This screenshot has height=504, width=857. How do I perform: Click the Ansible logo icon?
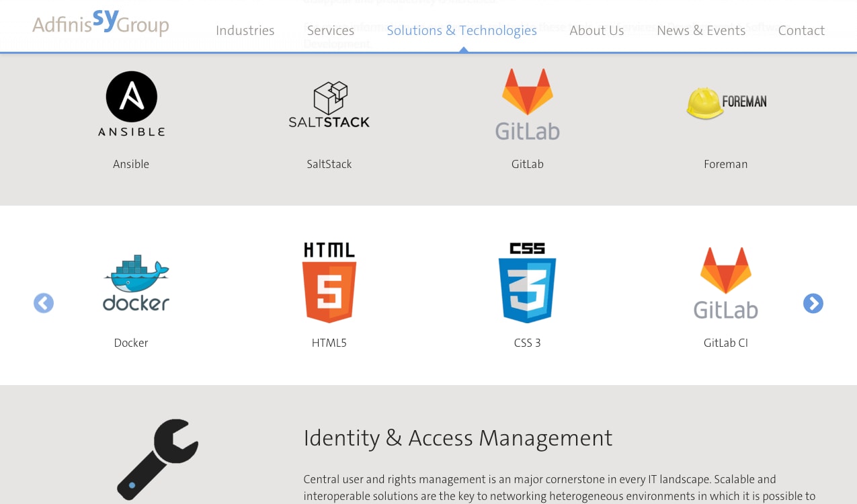[x=131, y=104]
